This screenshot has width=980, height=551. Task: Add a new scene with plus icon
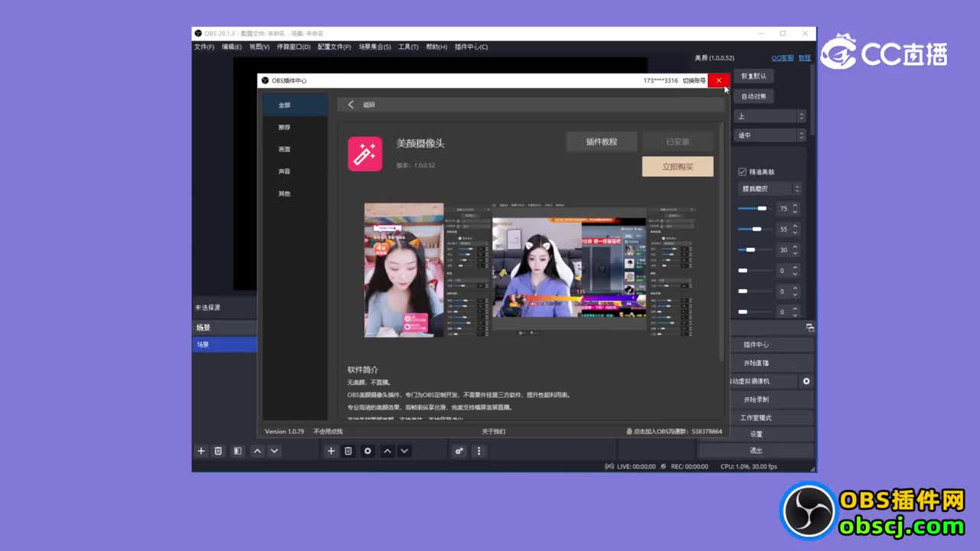(201, 452)
